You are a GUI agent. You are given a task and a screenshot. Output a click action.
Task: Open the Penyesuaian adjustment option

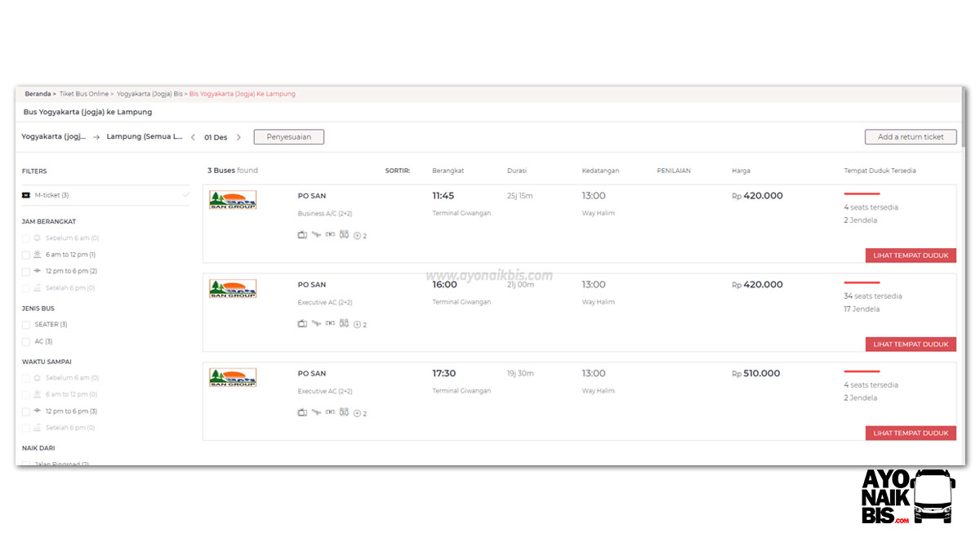coord(288,136)
